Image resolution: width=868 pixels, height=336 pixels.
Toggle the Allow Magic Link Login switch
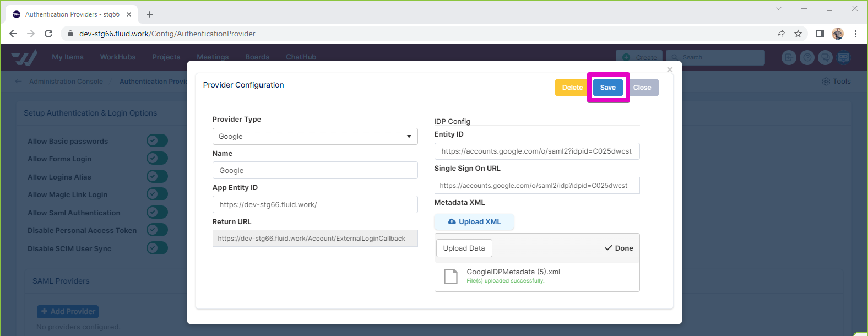click(157, 194)
